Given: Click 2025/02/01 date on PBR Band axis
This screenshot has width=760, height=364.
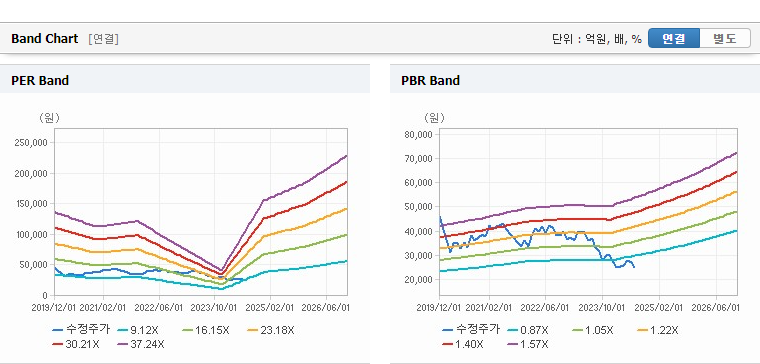Looking at the screenshot, I should point(659,308).
